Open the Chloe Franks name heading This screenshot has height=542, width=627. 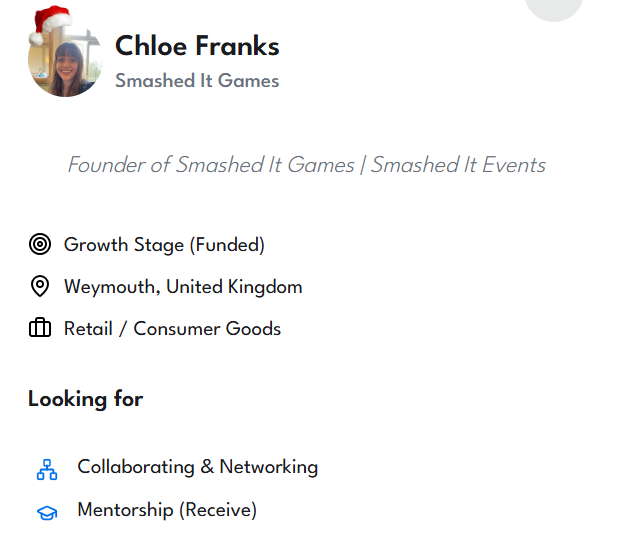point(197,46)
